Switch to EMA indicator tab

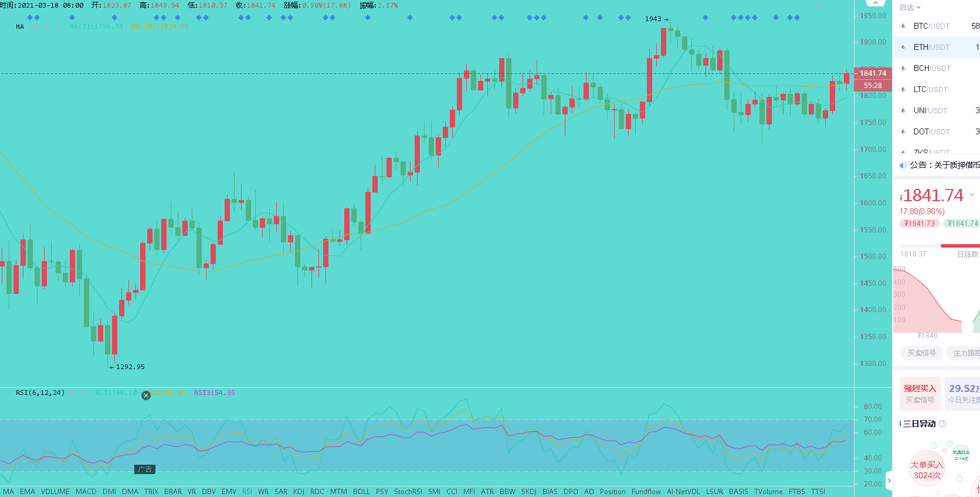[28, 492]
